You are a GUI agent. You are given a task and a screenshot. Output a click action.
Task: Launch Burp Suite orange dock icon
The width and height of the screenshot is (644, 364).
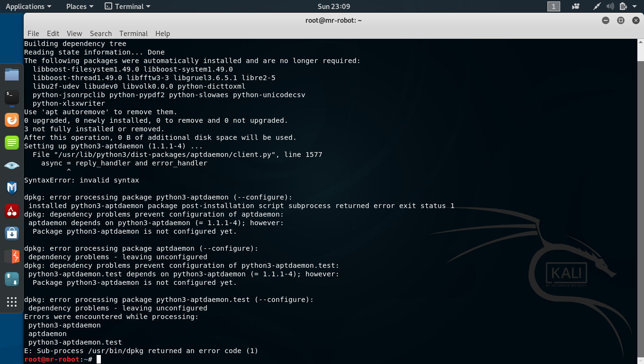(12, 256)
